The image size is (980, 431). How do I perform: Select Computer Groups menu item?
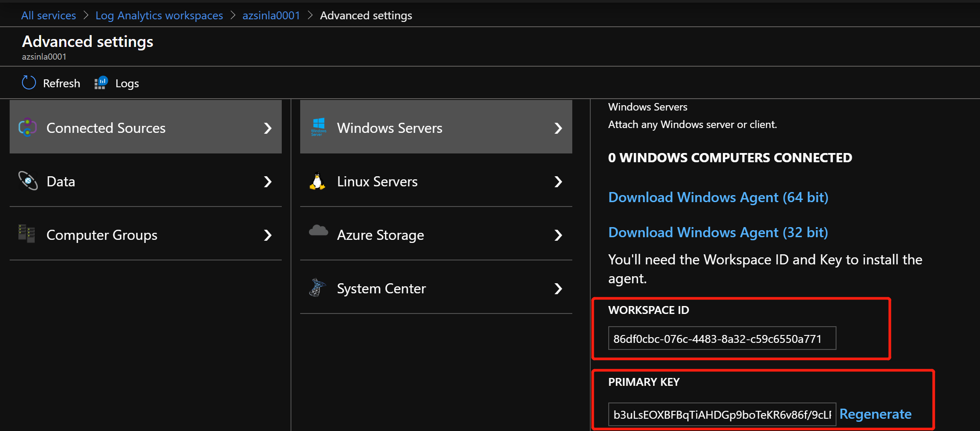[x=146, y=234]
